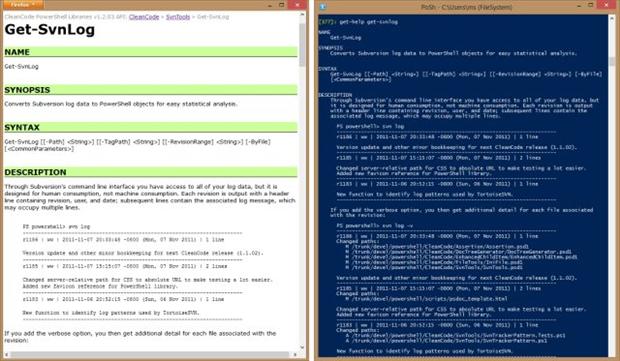The width and height of the screenshot is (620, 361).
Task: Click the DESCRIPTION section heading
Action: pyautogui.click(x=35, y=172)
